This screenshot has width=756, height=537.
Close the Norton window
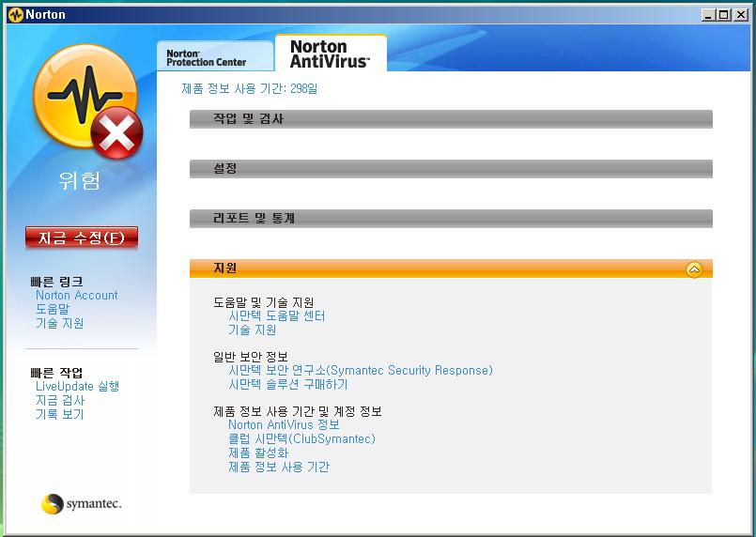[741, 15]
